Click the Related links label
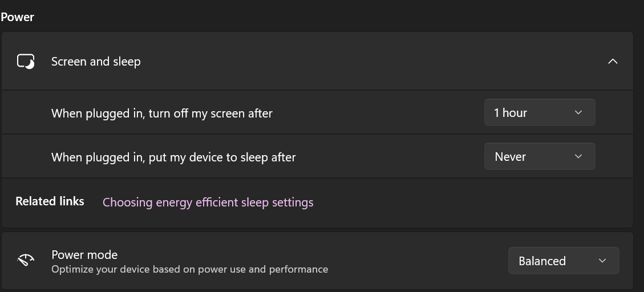Screen dimensions: 644x292 50,201
